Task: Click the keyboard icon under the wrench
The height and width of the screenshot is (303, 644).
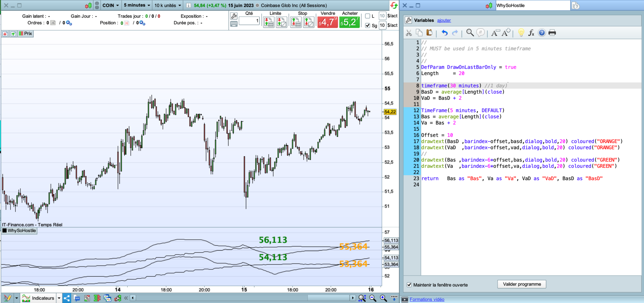Action: (x=234, y=24)
